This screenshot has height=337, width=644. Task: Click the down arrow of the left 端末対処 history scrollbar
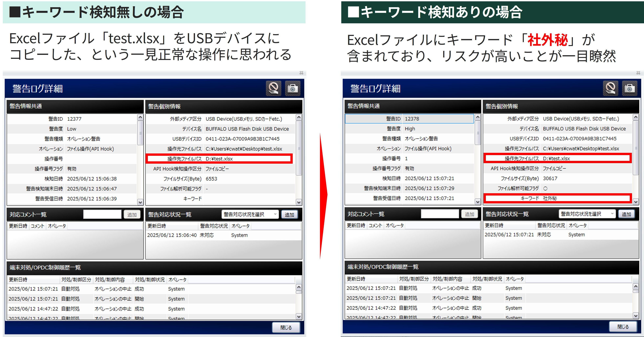(x=299, y=316)
